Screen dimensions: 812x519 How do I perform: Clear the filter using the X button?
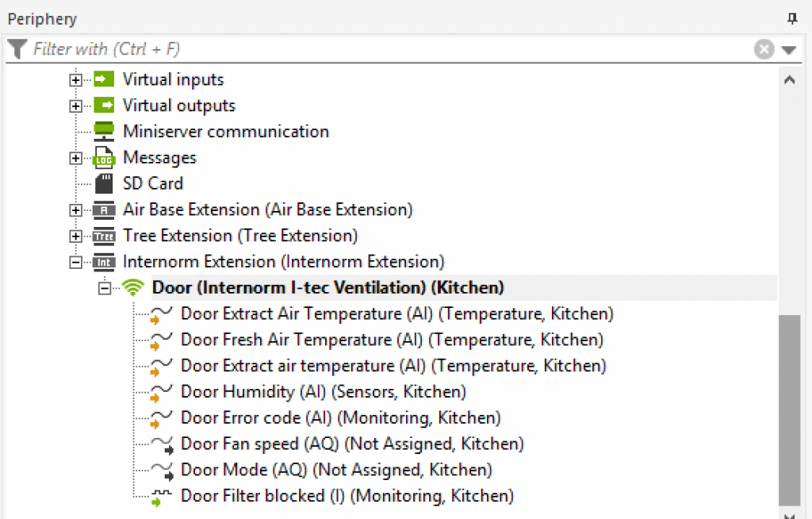click(x=764, y=49)
